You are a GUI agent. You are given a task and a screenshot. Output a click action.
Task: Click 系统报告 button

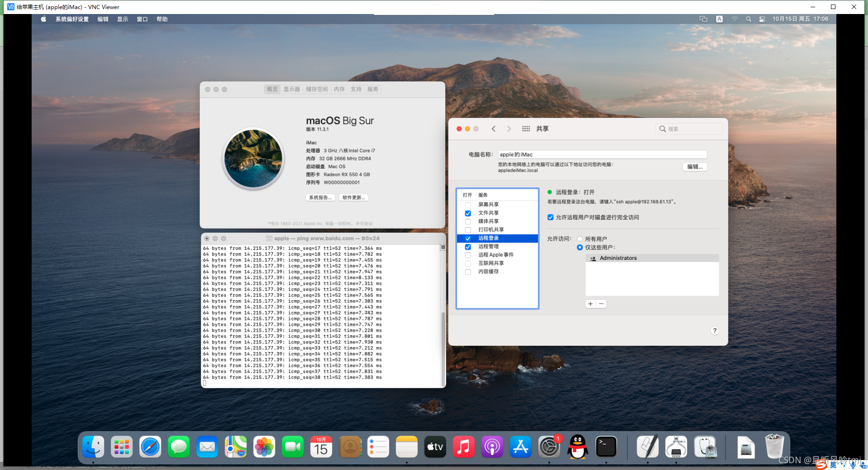pyautogui.click(x=320, y=197)
